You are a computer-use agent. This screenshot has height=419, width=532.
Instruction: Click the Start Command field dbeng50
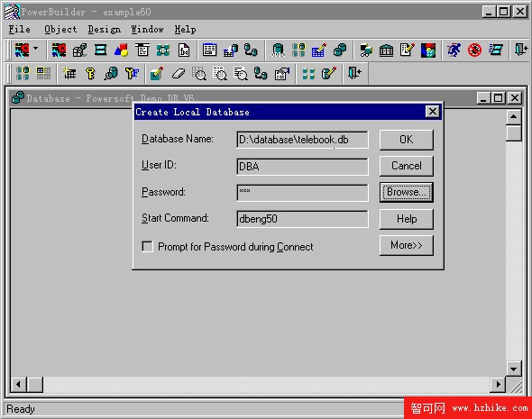(302, 219)
